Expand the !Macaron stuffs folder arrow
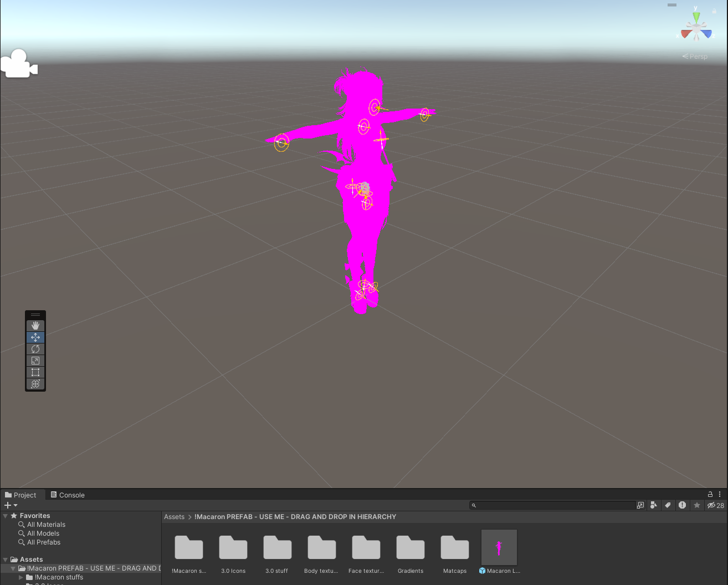 pyautogui.click(x=21, y=577)
